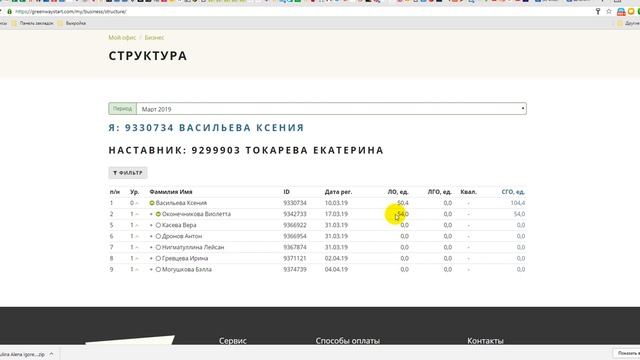Click the downloaded zip file in downloads bar
Image resolution: width=640 pixels, height=360 pixels.
pos(22,354)
